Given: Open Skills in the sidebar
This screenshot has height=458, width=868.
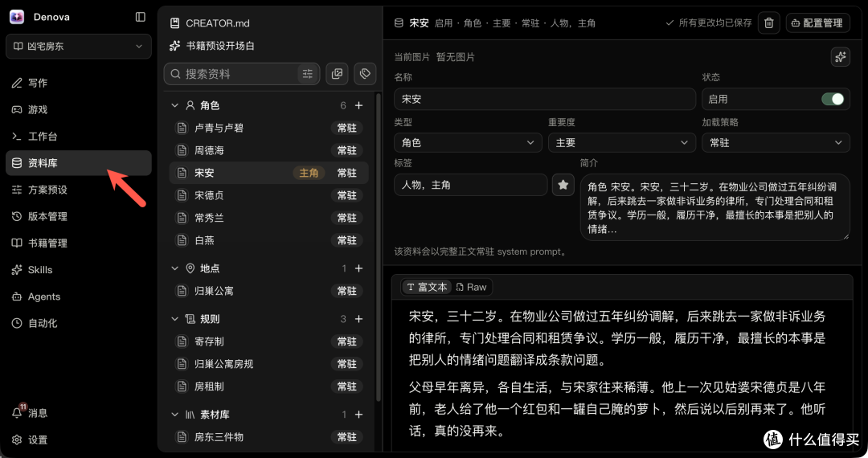Looking at the screenshot, I should [x=79, y=270].
